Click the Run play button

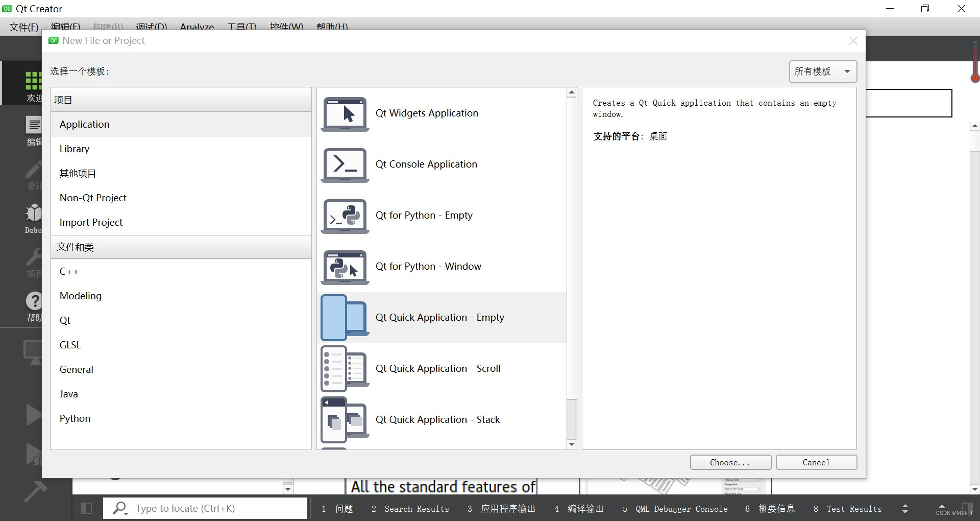tap(34, 414)
